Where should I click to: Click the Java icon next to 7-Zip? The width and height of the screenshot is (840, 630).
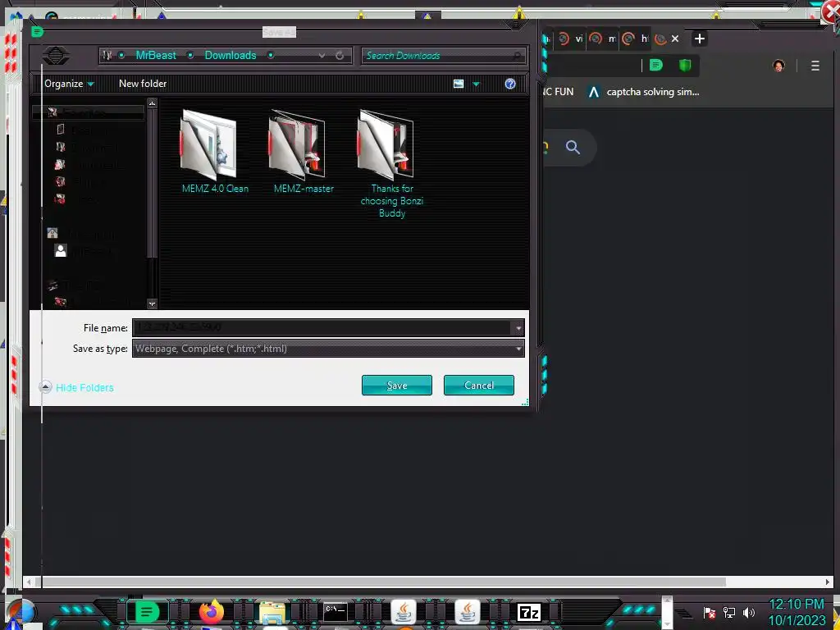tap(467, 612)
